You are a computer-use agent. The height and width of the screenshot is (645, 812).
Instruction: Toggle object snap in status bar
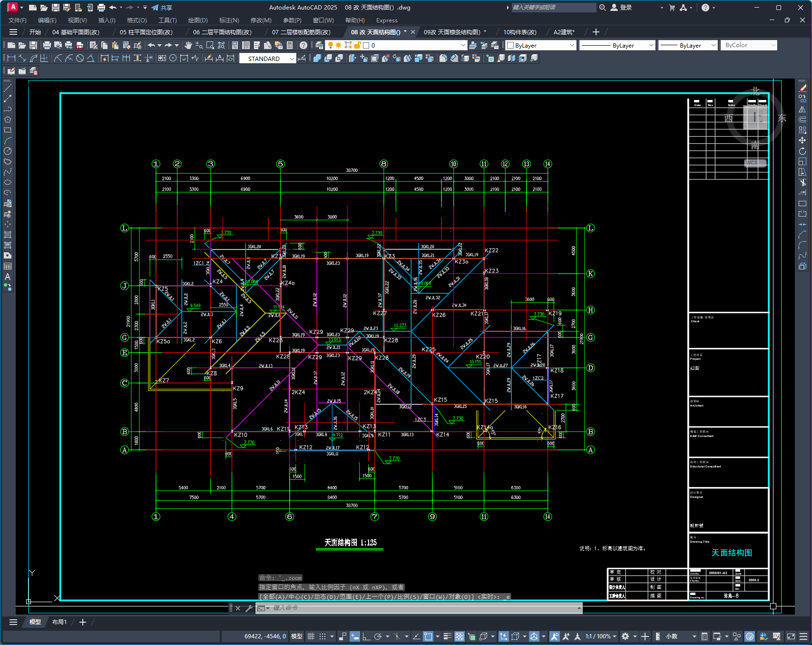pos(428,636)
